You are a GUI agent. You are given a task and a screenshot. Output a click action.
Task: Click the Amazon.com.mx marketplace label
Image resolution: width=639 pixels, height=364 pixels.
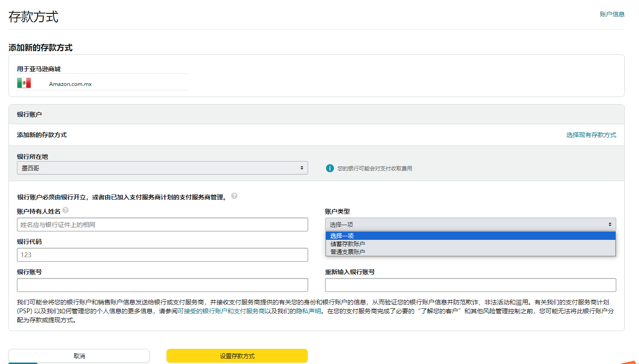[x=70, y=84]
